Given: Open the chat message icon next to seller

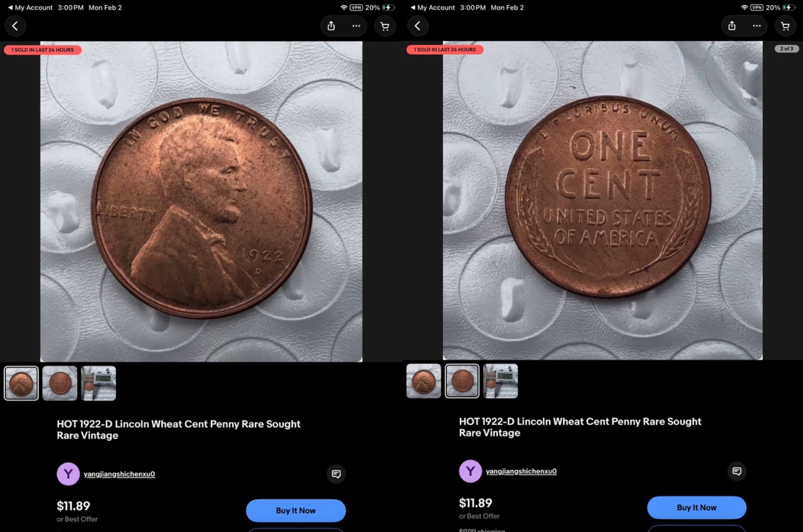Looking at the screenshot, I should tap(336, 474).
